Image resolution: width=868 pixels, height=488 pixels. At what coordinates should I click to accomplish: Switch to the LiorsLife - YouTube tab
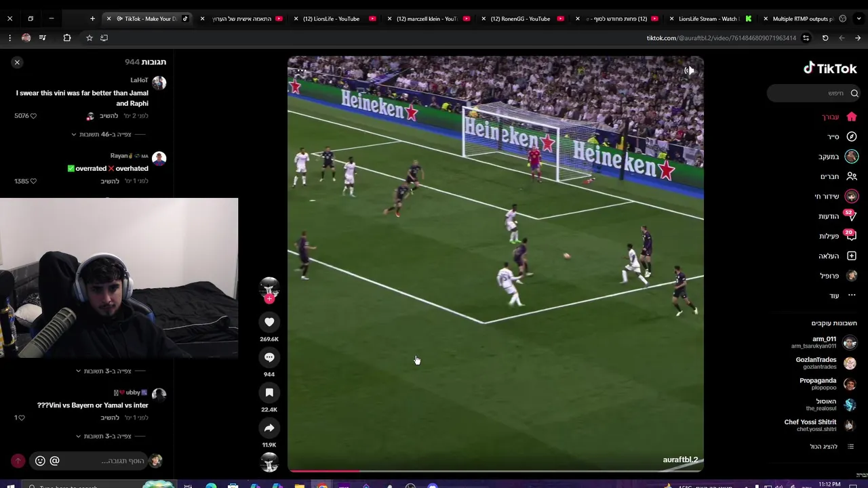pyautogui.click(x=335, y=18)
